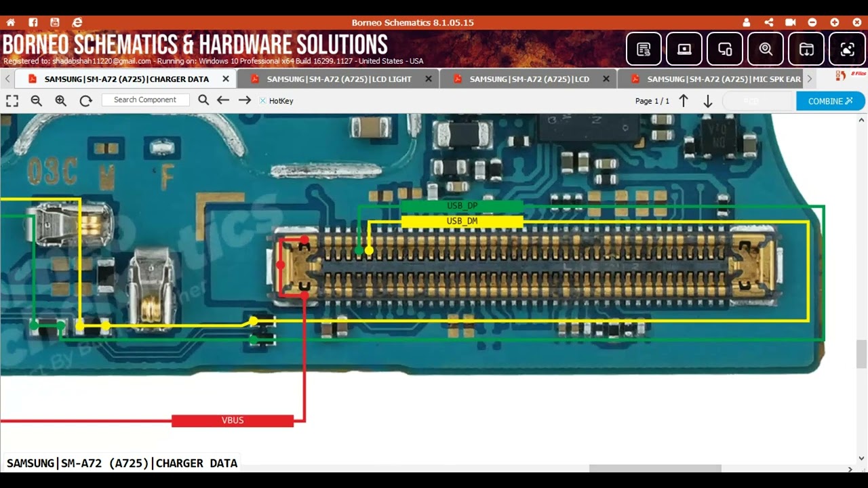Close the CHARGER DATA tab
Screen dimensions: 868x488
[x=226, y=79]
